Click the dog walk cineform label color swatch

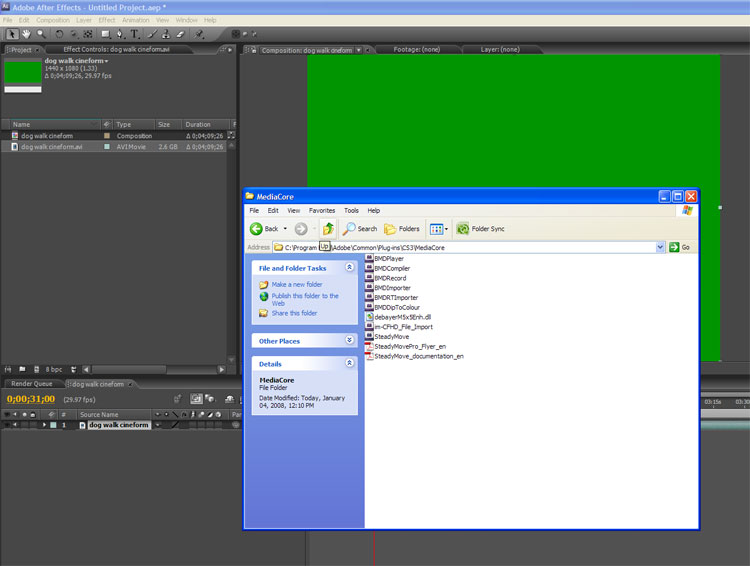108,136
